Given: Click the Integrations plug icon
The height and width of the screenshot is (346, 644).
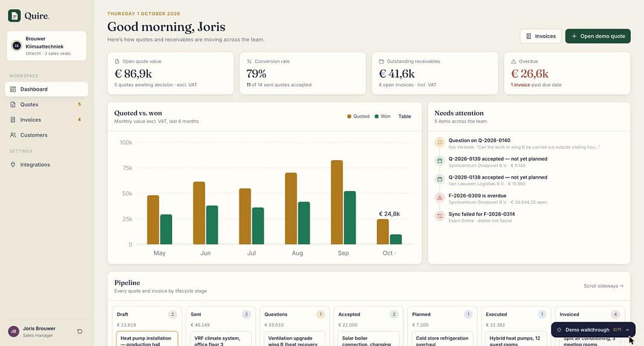Looking at the screenshot, I should click(x=13, y=165).
